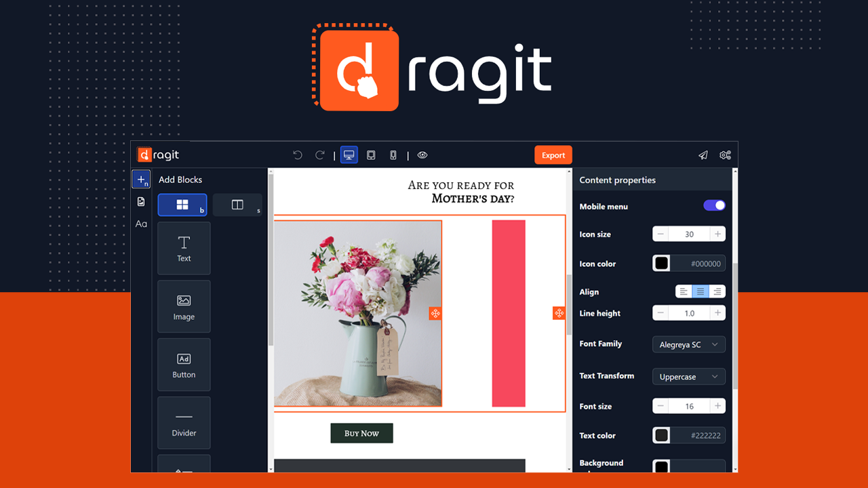Edit the #000000 icon color hex field

pos(698,264)
